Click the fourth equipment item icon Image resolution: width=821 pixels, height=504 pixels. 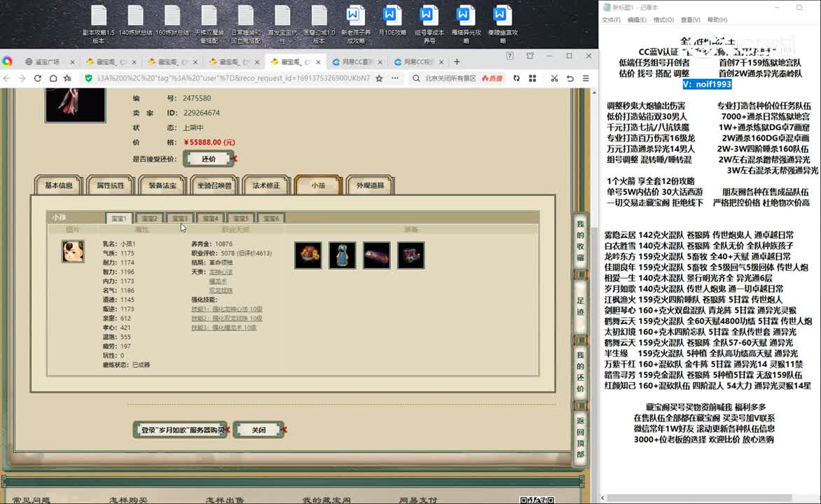(x=411, y=255)
